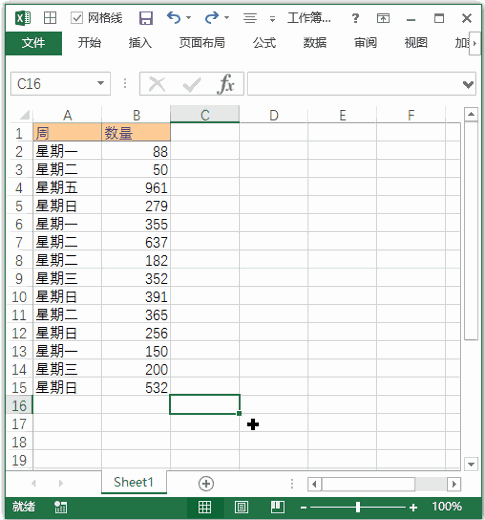Open the Customize Quick Access Toolbar dropdown
The image size is (485, 520).
(x=272, y=19)
